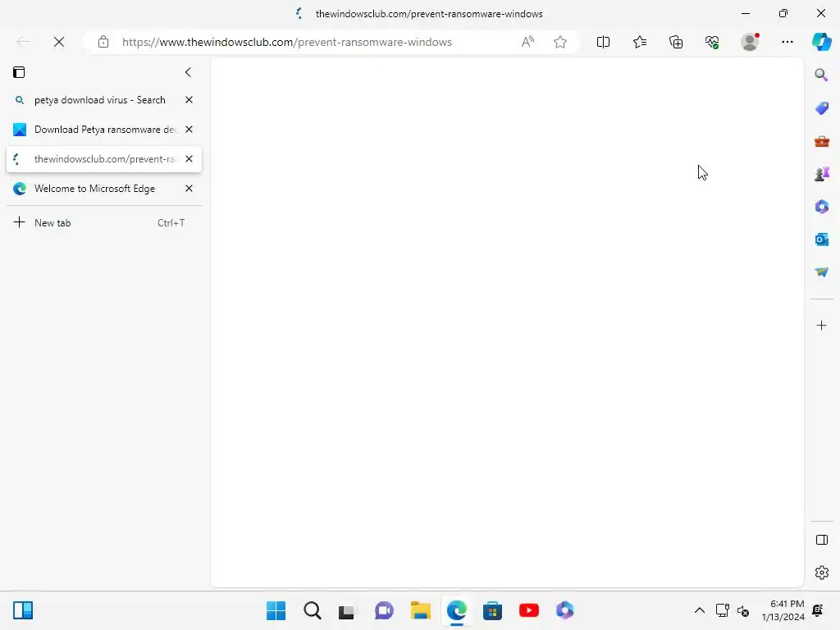Open clock and date flyout
Screen dimensions: 840x630
coord(783,610)
